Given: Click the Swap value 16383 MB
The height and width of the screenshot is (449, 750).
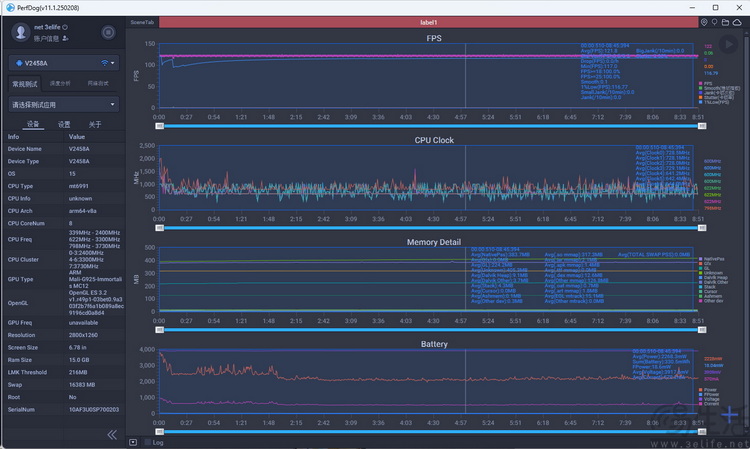Looking at the screenshot, I should 82,385.
